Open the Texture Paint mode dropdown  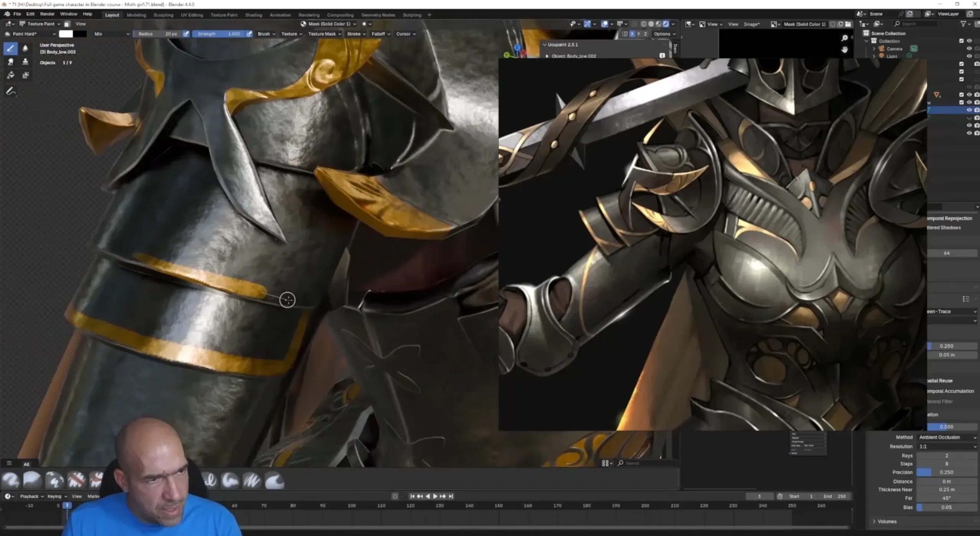40,24
